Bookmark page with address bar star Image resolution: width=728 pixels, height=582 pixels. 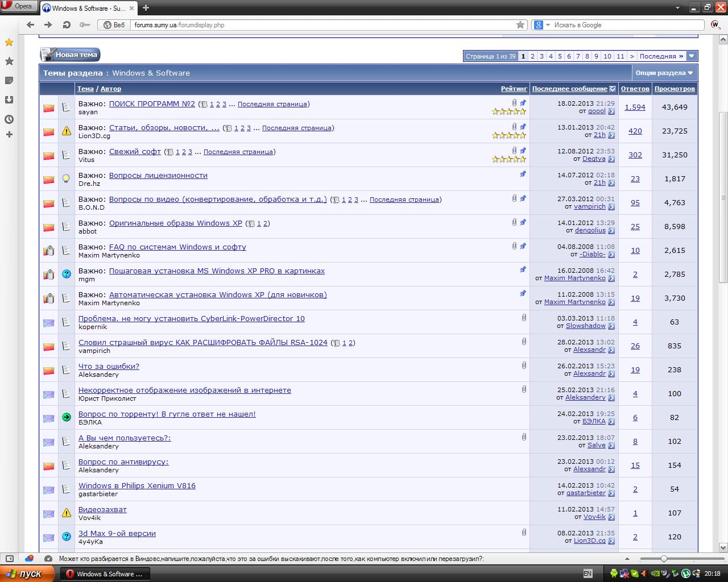[x=520, y=24]
